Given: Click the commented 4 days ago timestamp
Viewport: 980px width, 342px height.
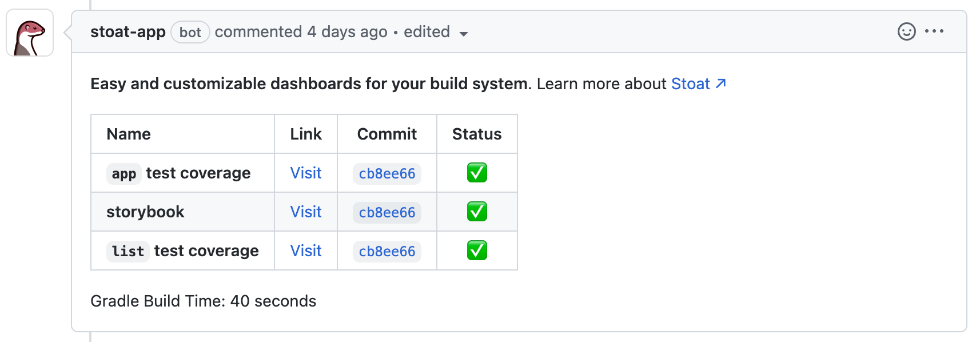Looking at the screenshot, I should tap(301, 32).
